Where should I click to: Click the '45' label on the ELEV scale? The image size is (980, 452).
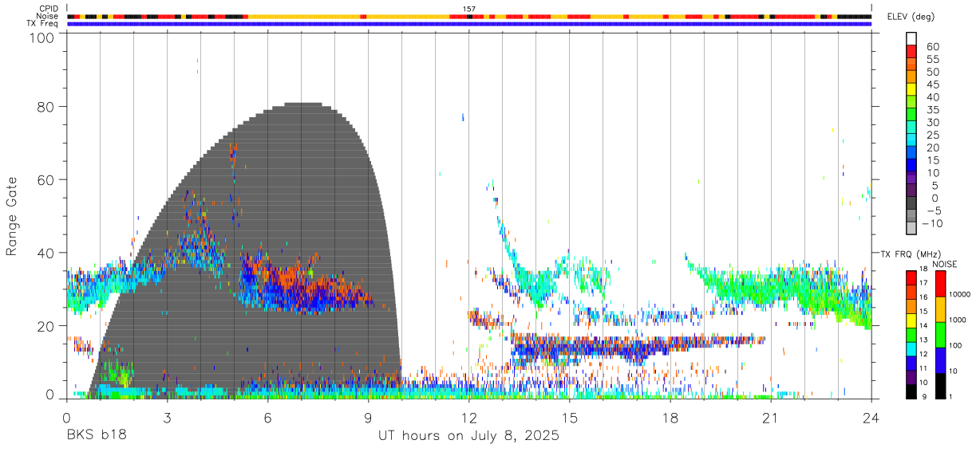coord(931,85)
